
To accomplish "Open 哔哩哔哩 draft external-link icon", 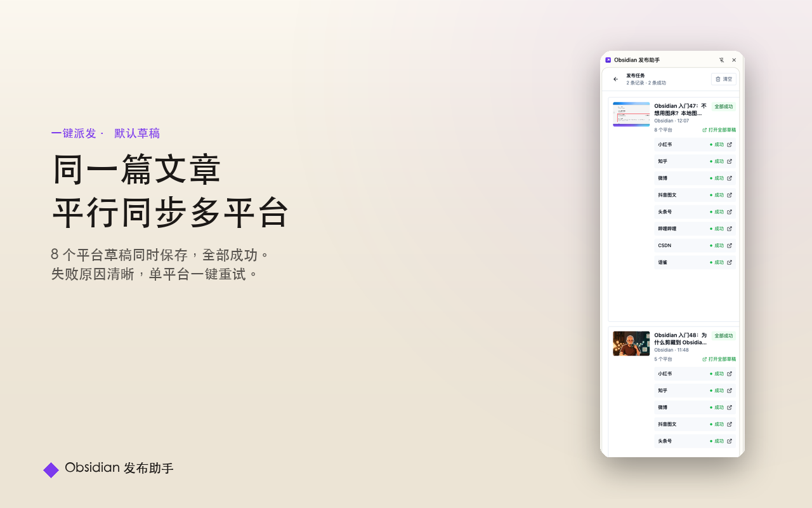I will [730, 229].
